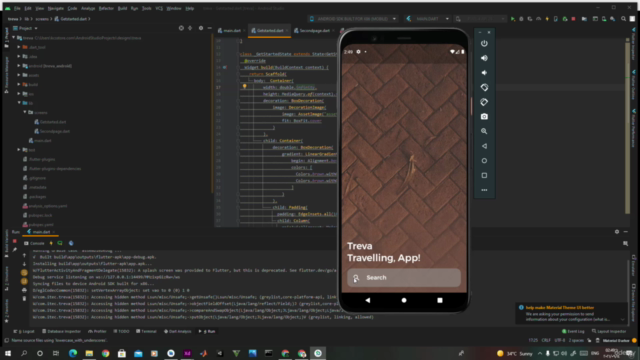
Task: Expand .dart_tool folder in project tree
Action: point(19,47)
